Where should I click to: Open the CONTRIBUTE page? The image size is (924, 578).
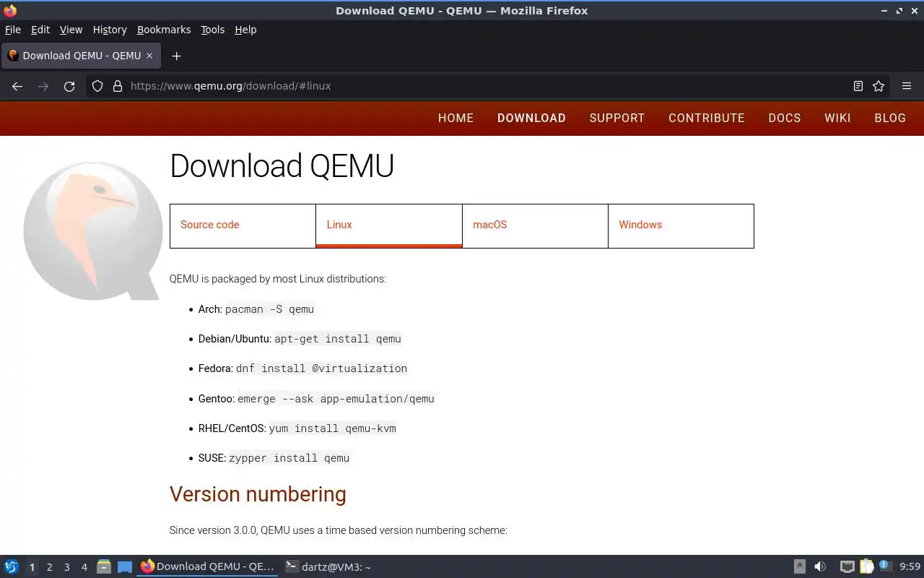click(x=706, y=118)
